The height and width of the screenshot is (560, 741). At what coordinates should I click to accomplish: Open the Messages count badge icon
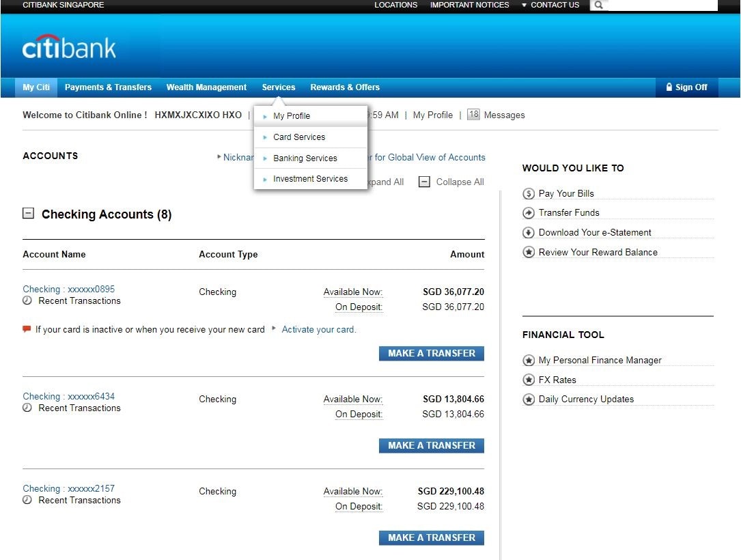473,115
